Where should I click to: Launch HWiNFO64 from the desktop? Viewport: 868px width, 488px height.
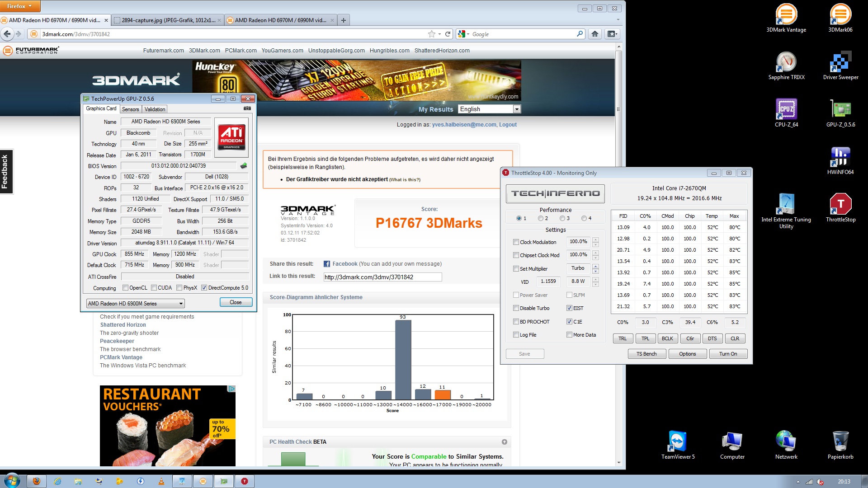click(840, 160)
